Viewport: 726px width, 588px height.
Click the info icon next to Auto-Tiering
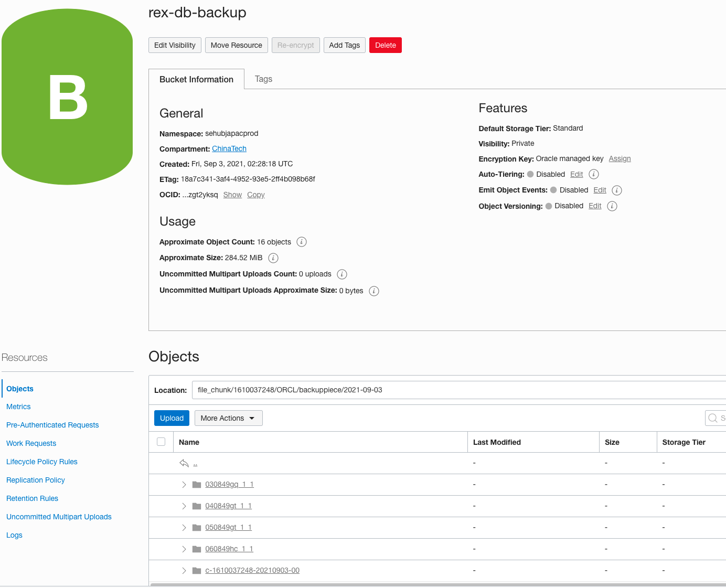(593, 174)
